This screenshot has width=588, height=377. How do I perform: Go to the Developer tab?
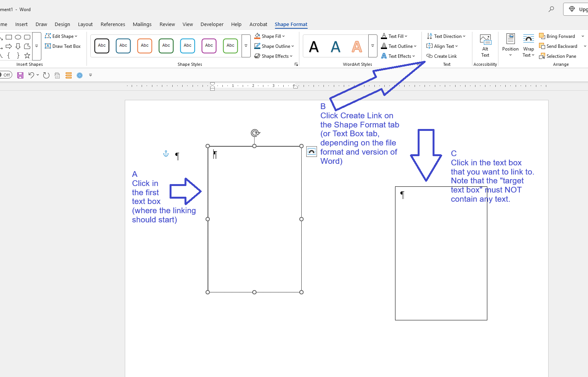click(x=212, y=24)
